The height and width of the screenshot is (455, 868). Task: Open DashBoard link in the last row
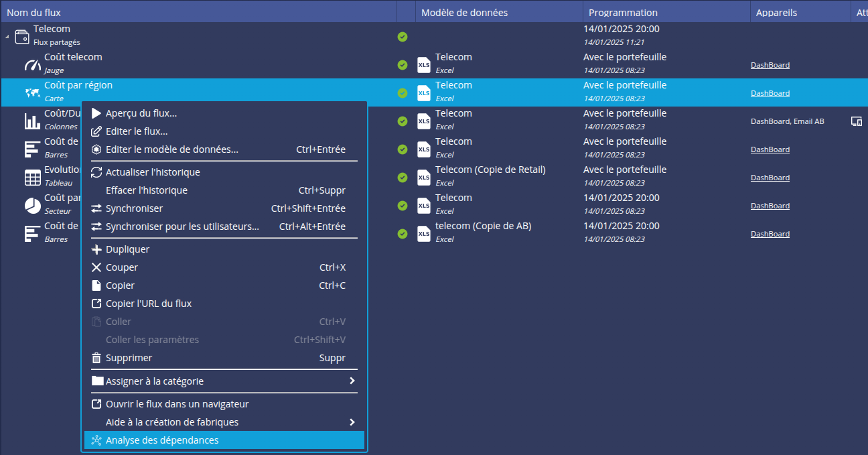[x=770, y=234]
